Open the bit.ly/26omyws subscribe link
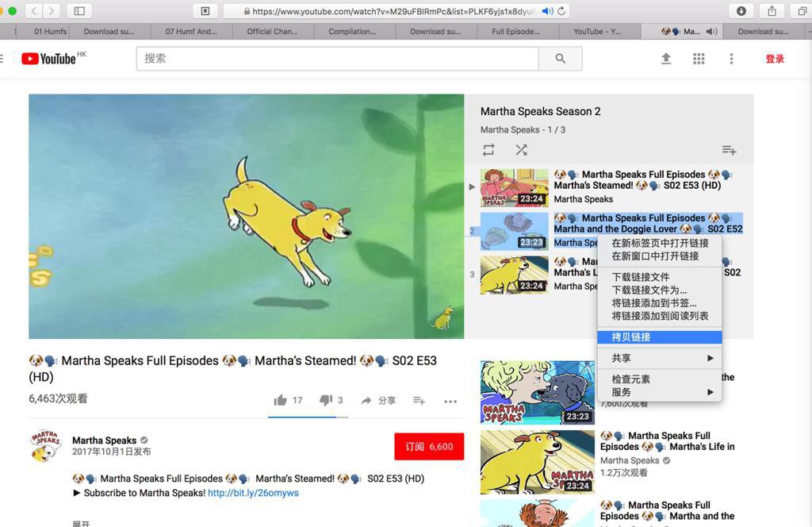 tap(253, 493)
